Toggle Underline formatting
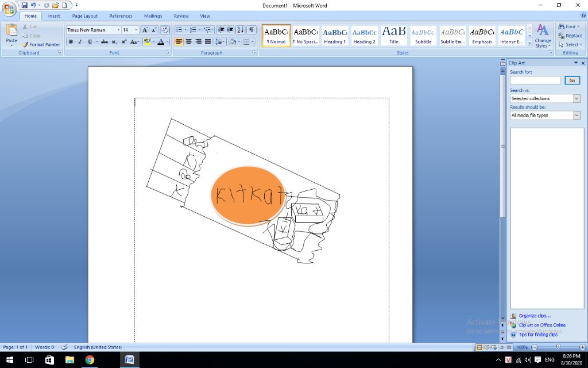Image resolution: width=588 pixels, height=368 pixels. 90,41
